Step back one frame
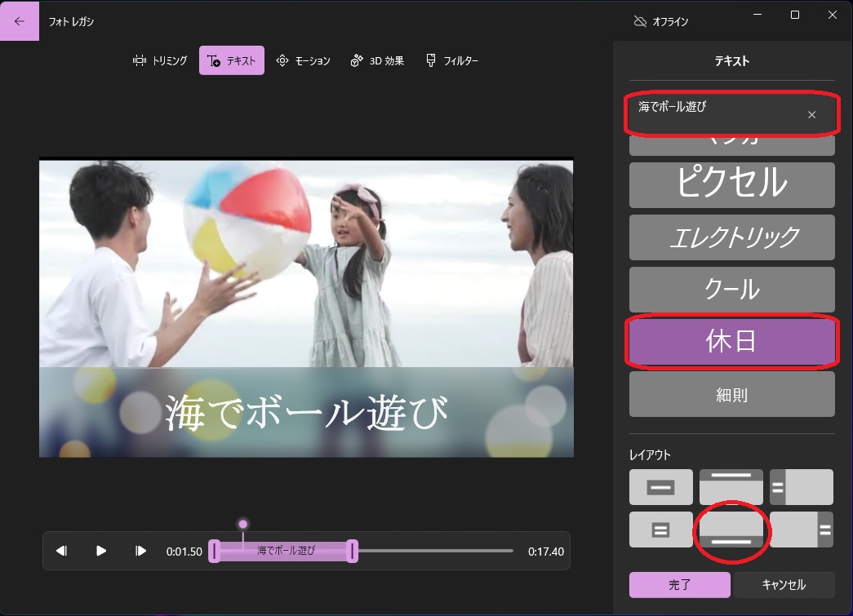The width and height of the screenshot is (853, 616). (61, 551)
